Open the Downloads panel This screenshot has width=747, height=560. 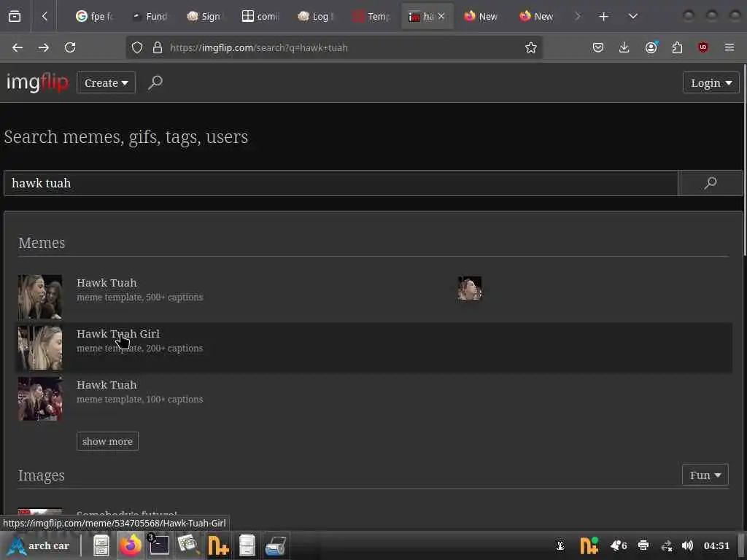point(624,47)
